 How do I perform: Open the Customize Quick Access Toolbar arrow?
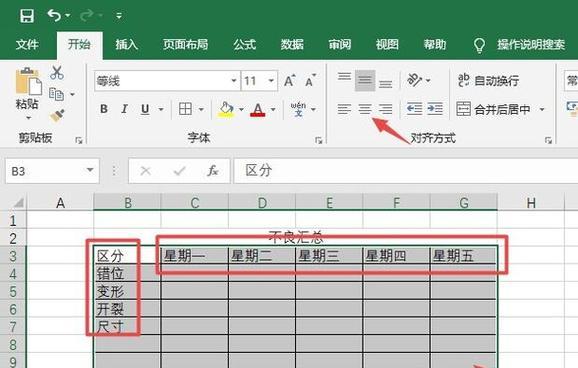pyautogui.click(x=119, y=16)
